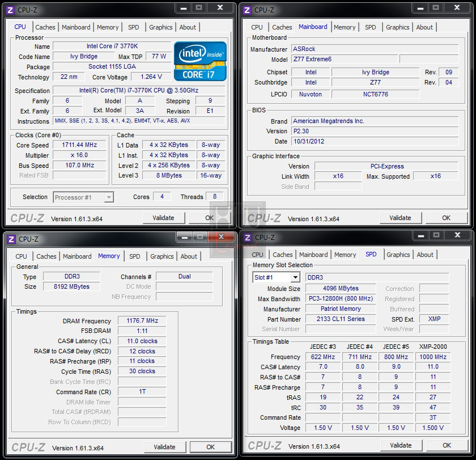Click OK in the SPD tab window

447,445
